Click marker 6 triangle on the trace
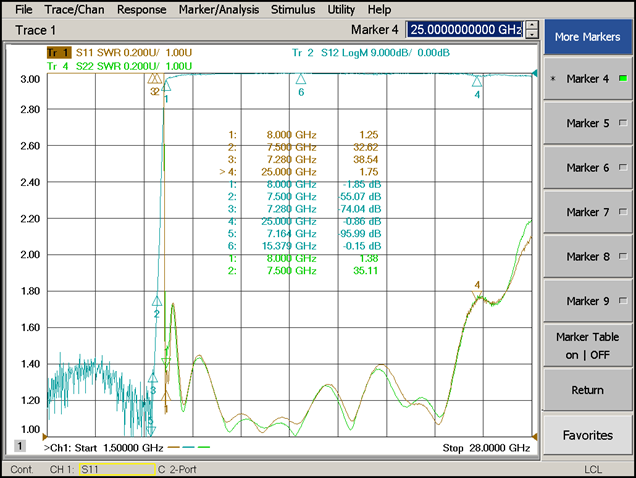 (300, 79)
